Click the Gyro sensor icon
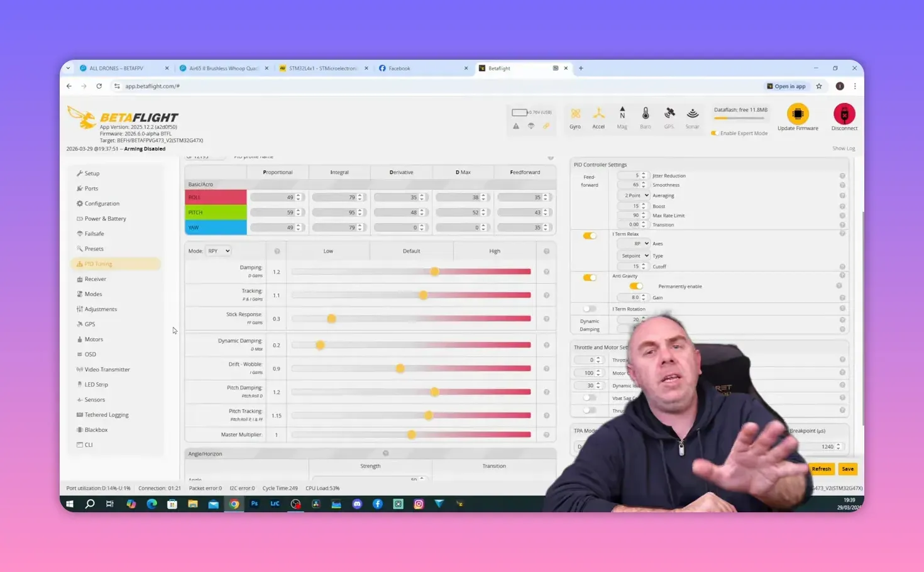 (575, 114)
